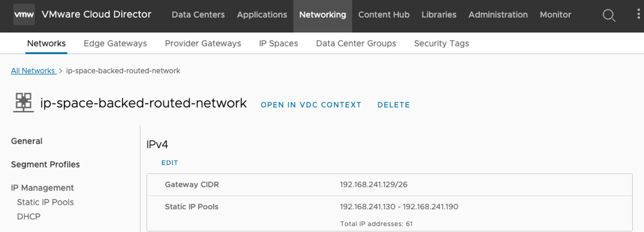Viewport: 644px width, 232px height.
Task: Open the IP Spaces tab
Action: pyautogui.click(x=278, y=43)
